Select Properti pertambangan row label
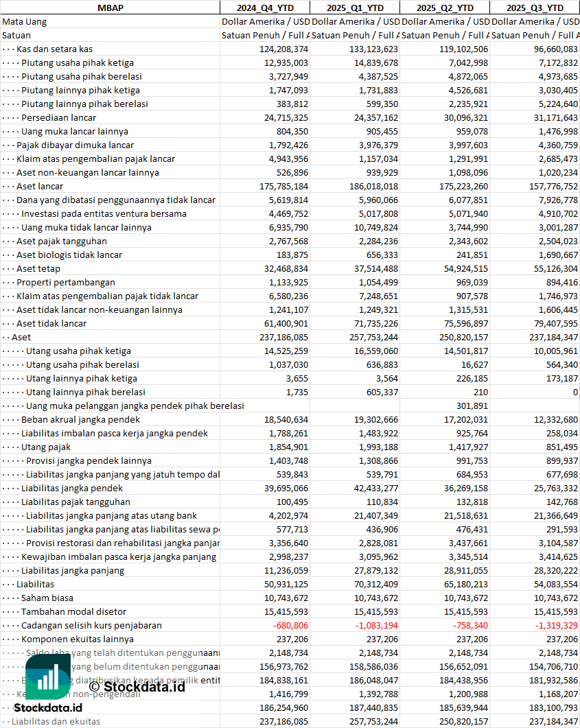 click(x=65, y=282)
